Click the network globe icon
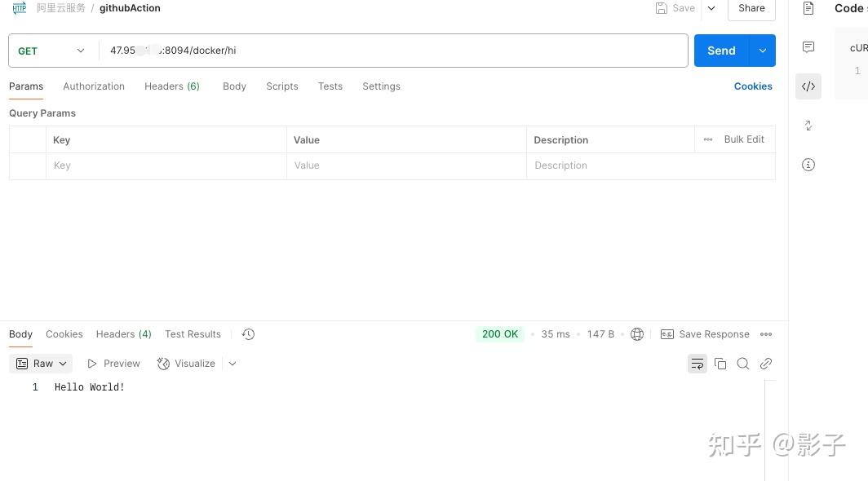The height and width of the screenshot is (481, 868). [637, 334]
